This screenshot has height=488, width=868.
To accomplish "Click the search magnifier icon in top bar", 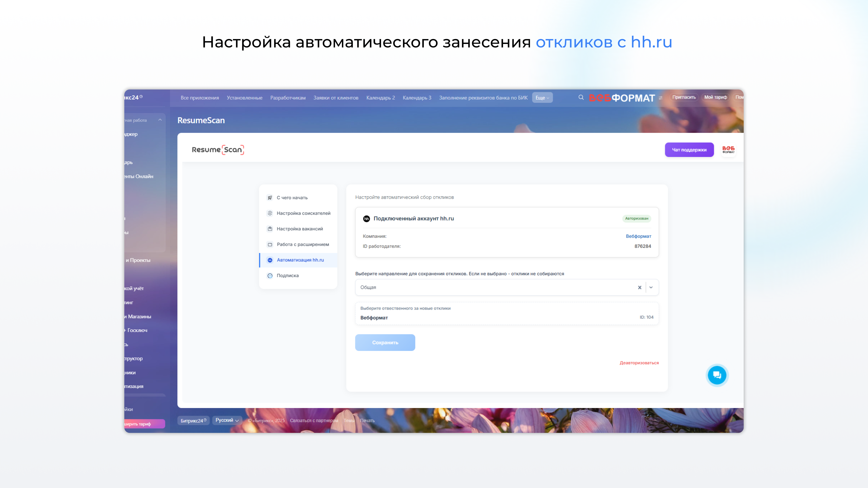I will (581, 97).
